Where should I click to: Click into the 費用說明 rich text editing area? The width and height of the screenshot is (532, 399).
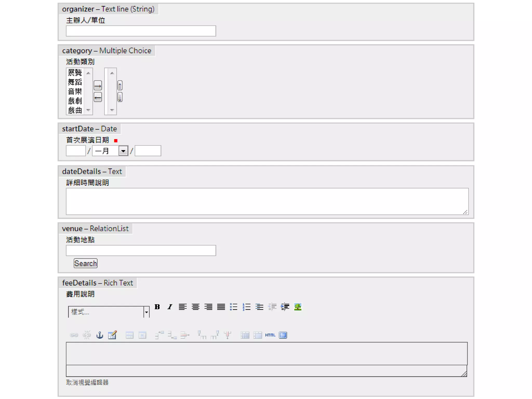267,354
